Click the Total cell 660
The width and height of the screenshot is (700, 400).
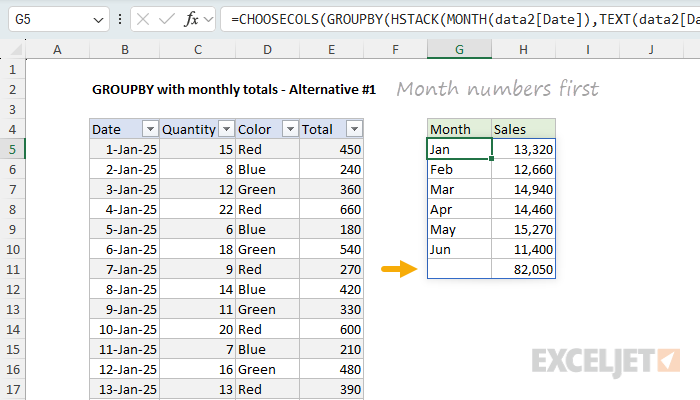(331, 209)
